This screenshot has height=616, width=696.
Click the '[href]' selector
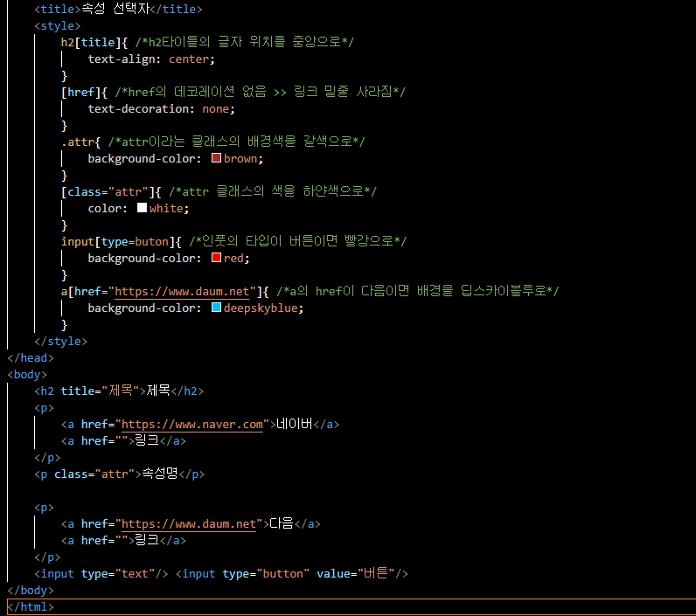click(81, 93)
